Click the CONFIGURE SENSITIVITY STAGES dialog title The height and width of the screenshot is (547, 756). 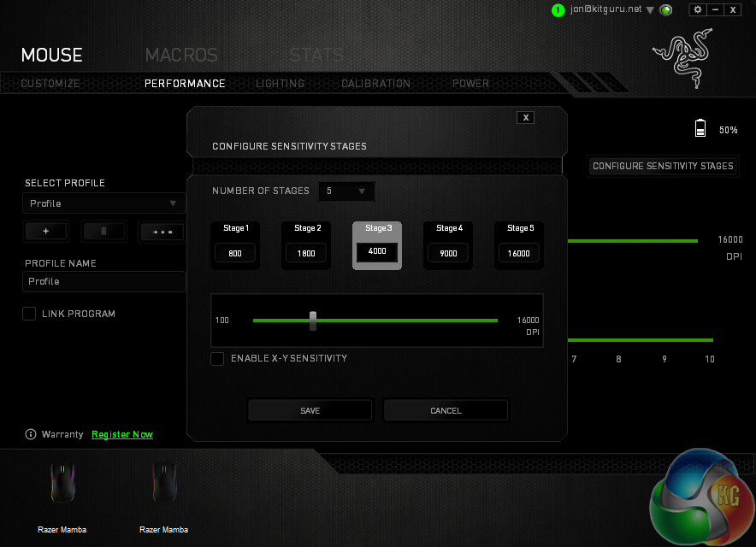click(289, 146)
